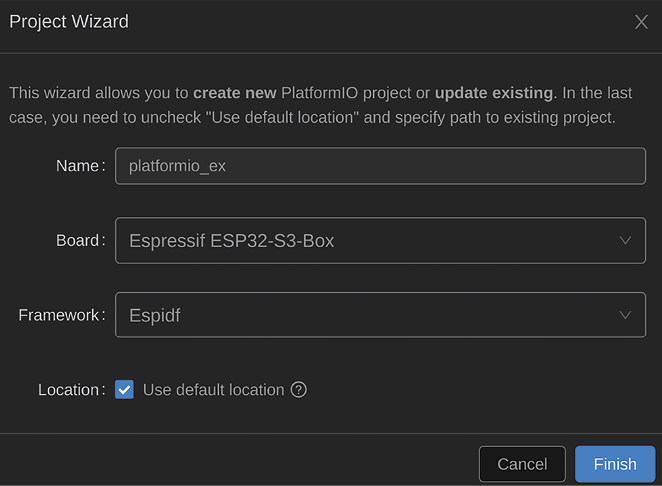Close the Project Wizard dialog
The width and height of the screenshot is (662, 486).
click(642, 22)
